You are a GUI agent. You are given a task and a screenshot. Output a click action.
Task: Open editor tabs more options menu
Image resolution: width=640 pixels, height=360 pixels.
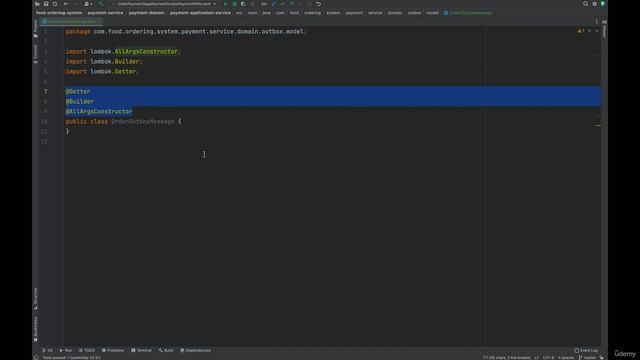tap(596, 22)
